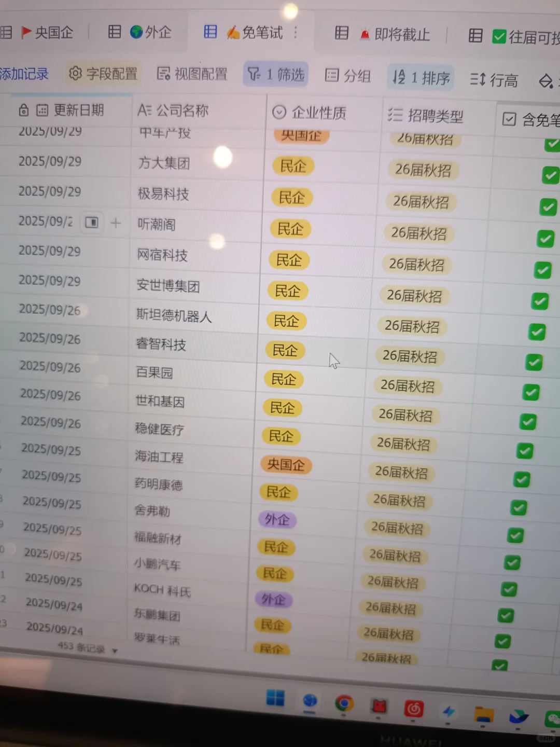Open File Explorer from the taskbar

[484, 714]
